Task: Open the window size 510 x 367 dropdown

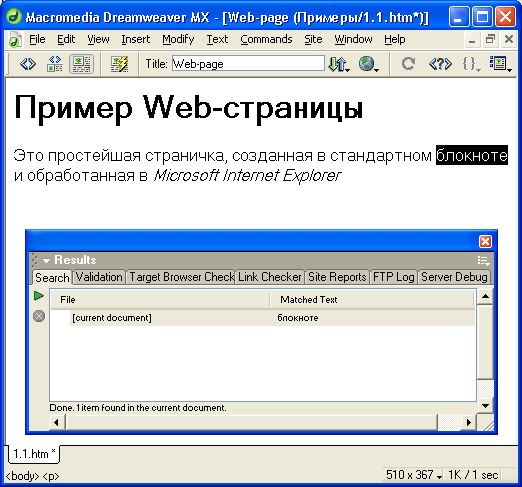Action: click(x=414, y=475)
